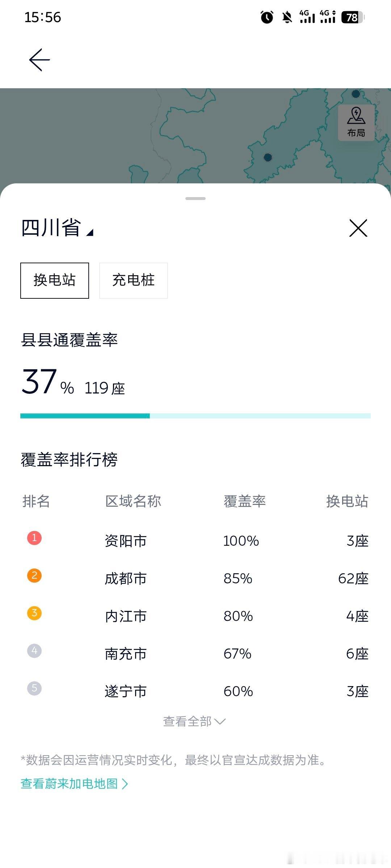Viewport: 391px width, 868px height.
Task: Select the 成都市 ranking row
Action: (195, 579)
